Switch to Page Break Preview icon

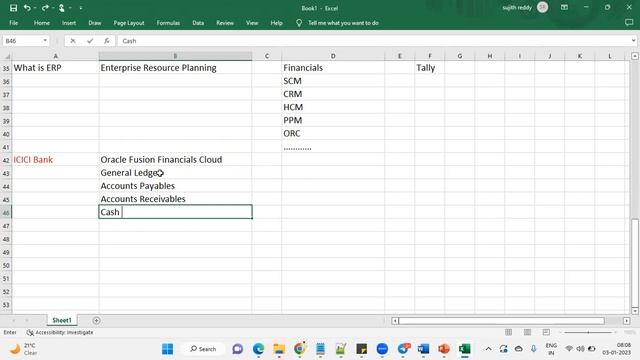click(x=546, y=332)
